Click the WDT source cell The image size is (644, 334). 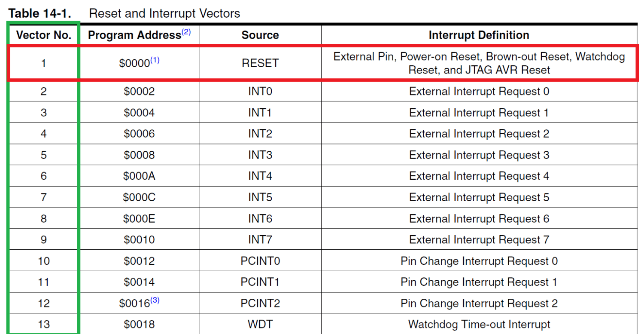pyautogui.click(x=260, y=324)
